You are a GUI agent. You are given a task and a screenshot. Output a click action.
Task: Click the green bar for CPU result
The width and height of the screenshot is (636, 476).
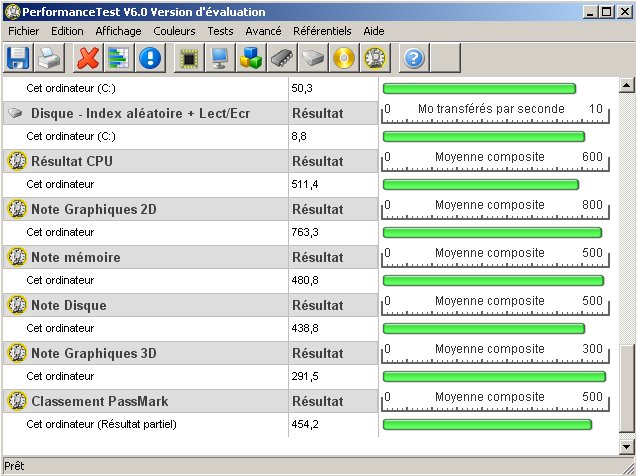481,184
